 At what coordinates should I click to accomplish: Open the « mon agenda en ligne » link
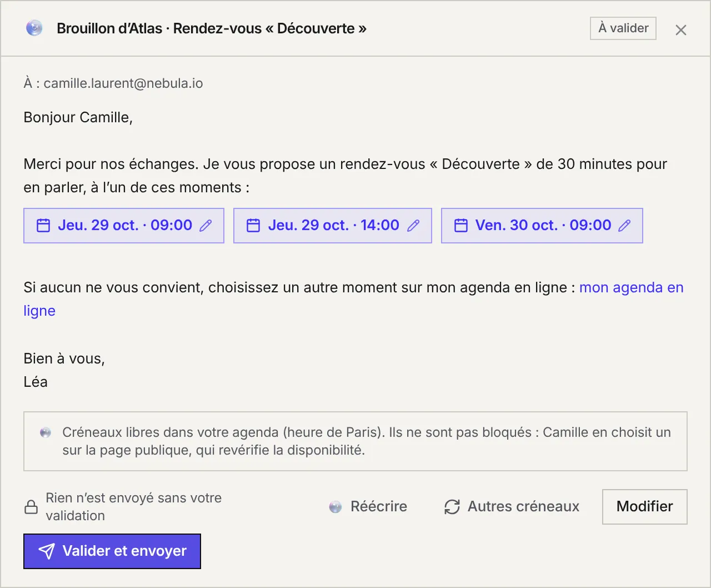632,288
